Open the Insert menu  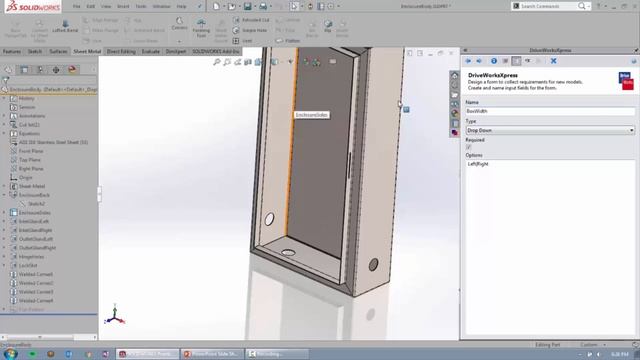pos(123,7)
